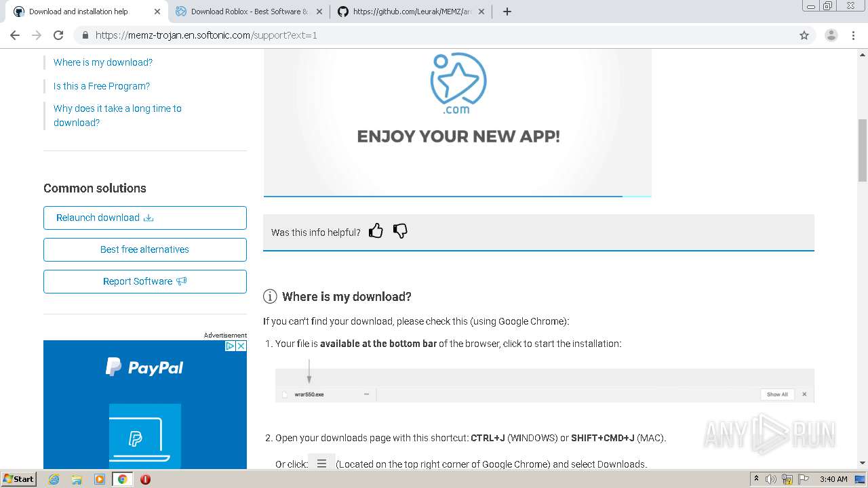868x488 pixels.
Task: Click the video progress bar
Action: click(458, 196)
